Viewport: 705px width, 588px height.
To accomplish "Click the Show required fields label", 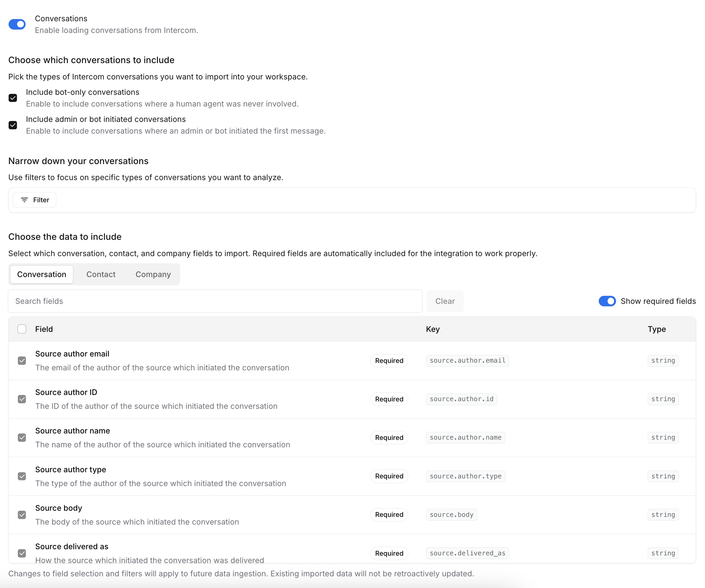I will (658, 301).
